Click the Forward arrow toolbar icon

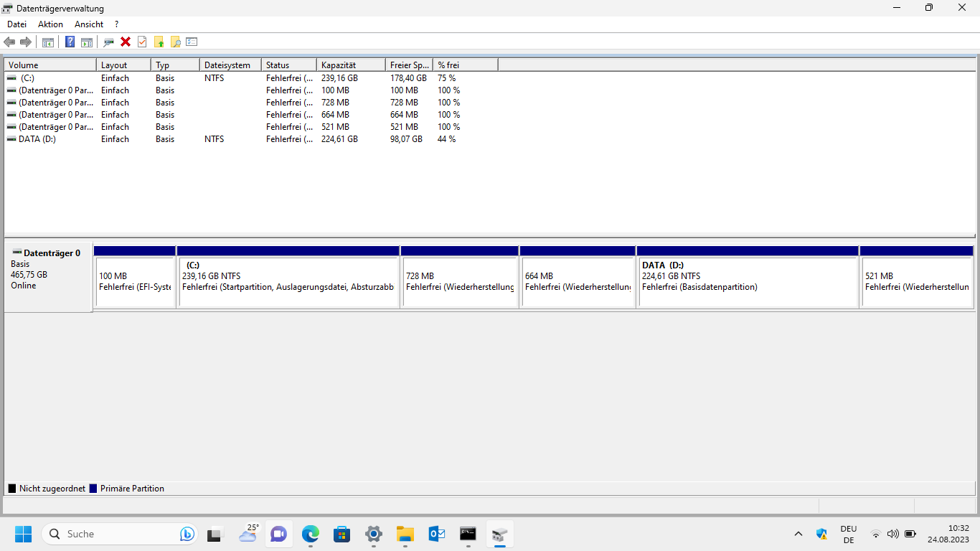[x=26, y=42]
